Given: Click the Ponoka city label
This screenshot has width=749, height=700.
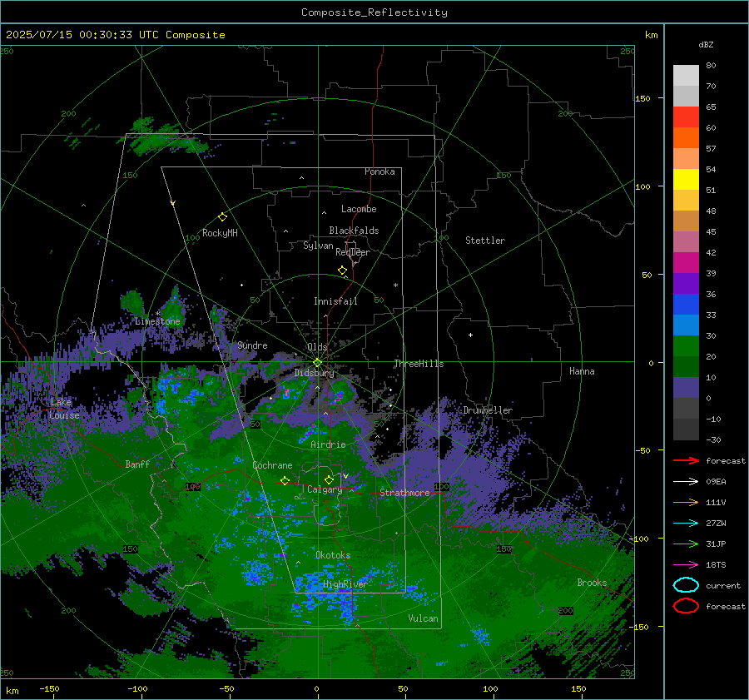Looking at the screenshot, I should coord(379,171).
